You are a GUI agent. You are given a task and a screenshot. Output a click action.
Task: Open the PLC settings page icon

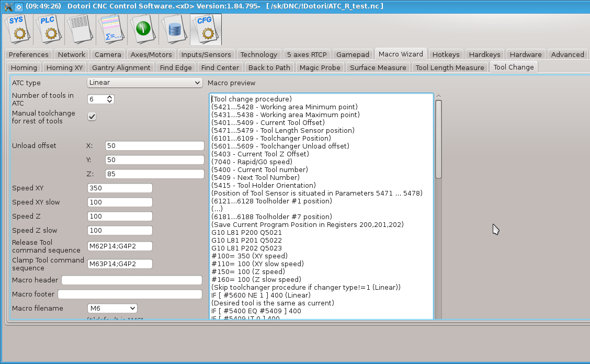[49, 29]
